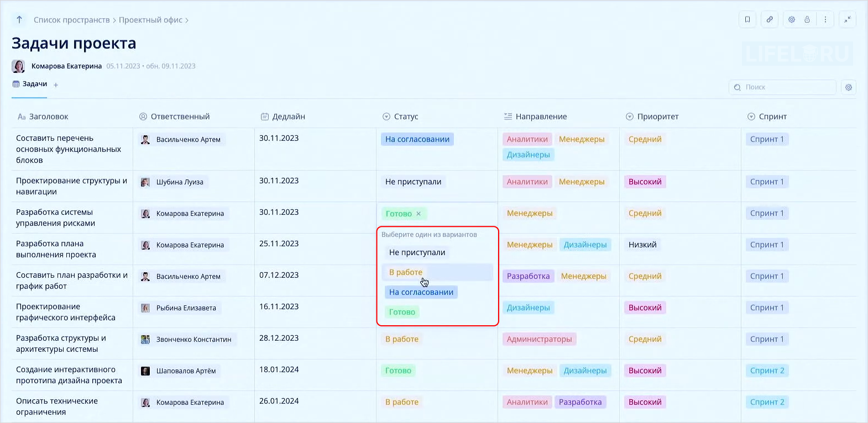868x423 pixels.
Task: Click task Проектирование структуры и навигации
Action: click(x=71, y=186)
